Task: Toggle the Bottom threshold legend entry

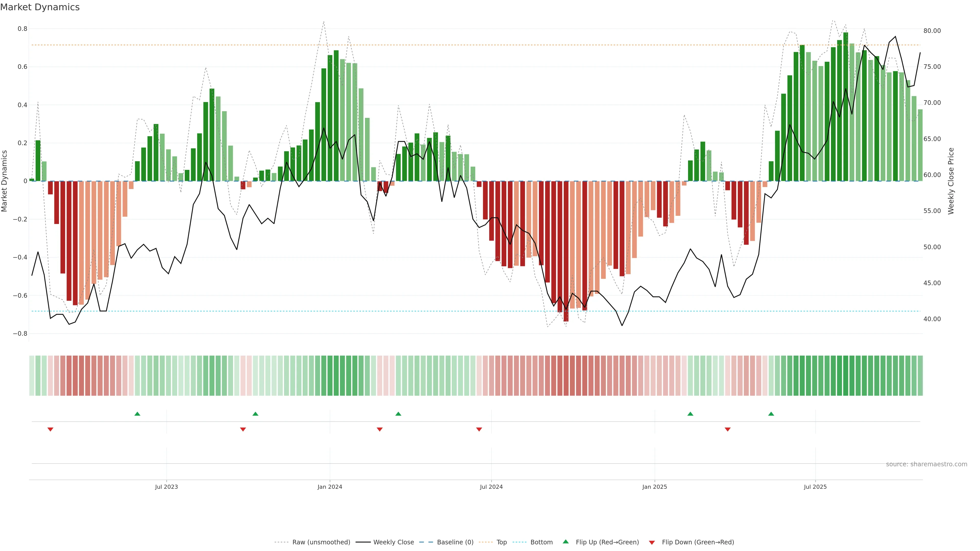Action: pos(541,542)
